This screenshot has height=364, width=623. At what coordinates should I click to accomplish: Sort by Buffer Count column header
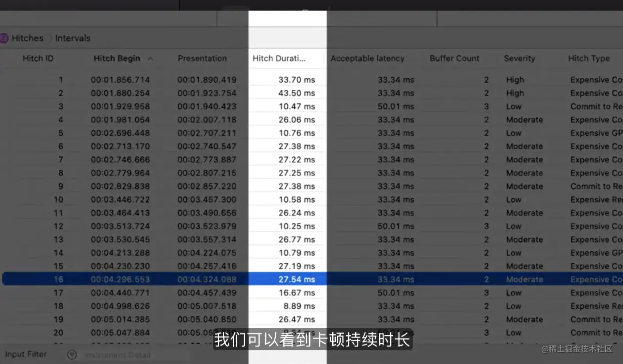pos(455,58)
